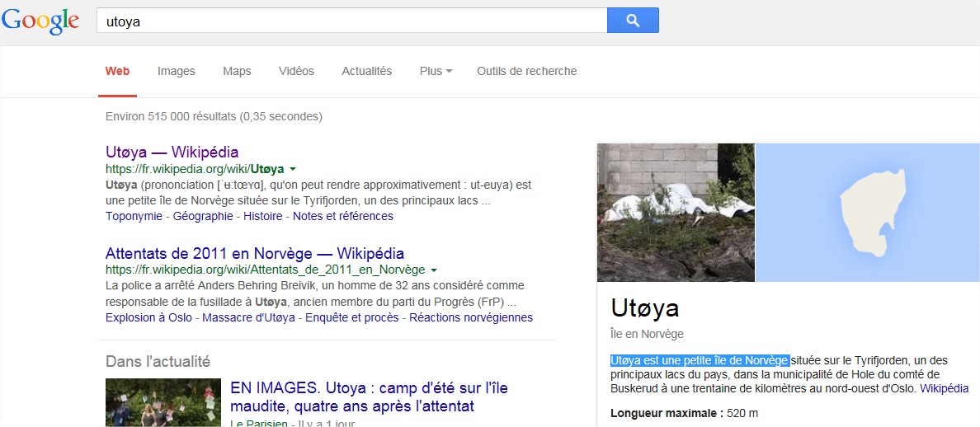Click the Utøya island map thumbnail
This screenshot has width=980, height=427.
(x=868, y=212)
